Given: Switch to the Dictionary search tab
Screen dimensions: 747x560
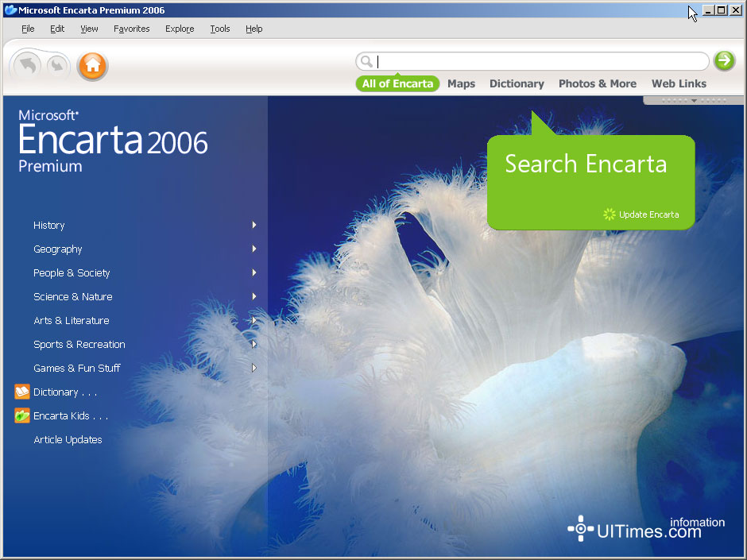Looking at the screenshot, I should coord(517,84).
